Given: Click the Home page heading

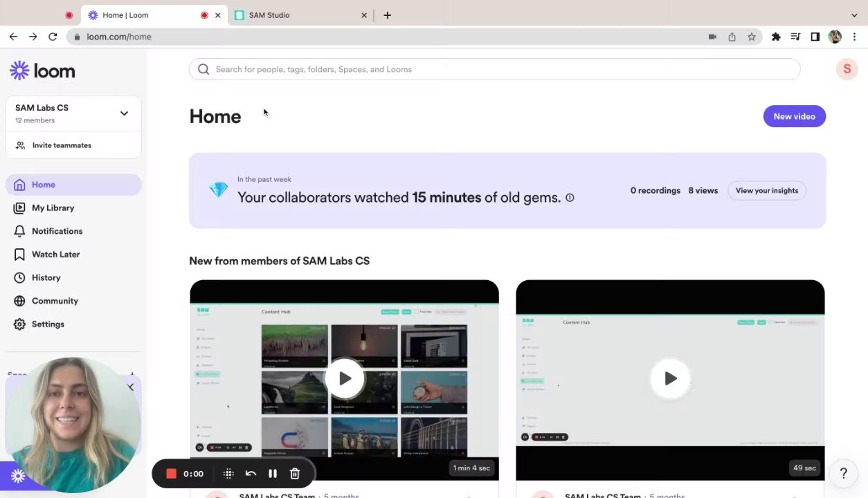Looking at the screenshot, I should coord(215,117).
